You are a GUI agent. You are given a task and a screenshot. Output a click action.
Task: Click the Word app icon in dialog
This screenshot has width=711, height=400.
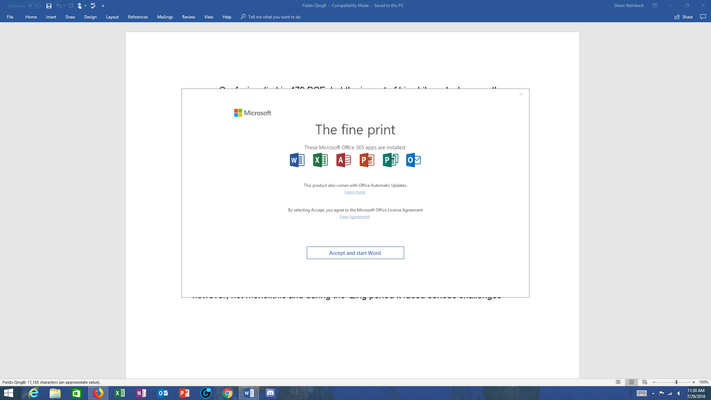[x=297, y=160]
